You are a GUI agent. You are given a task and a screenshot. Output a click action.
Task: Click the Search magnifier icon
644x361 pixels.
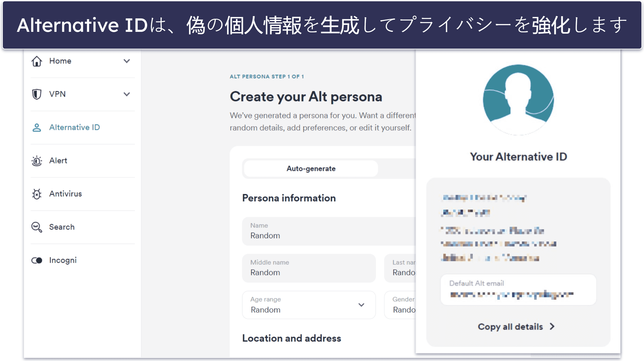click(x=37, y=227)
